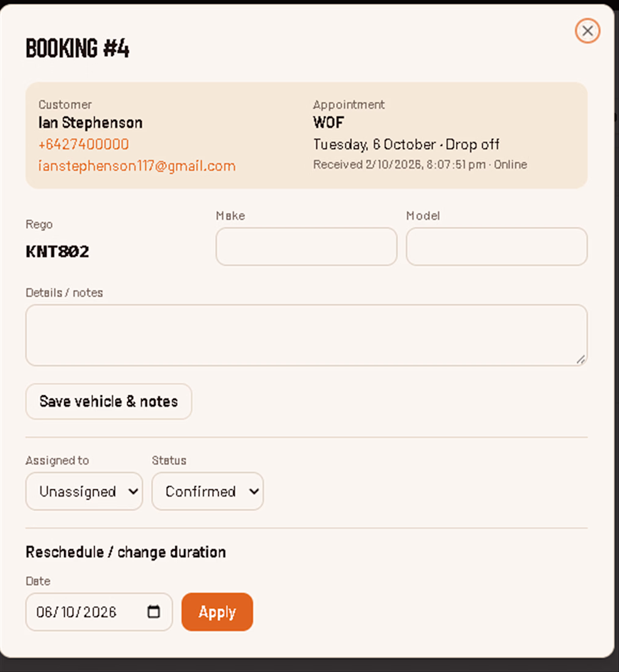Close the Booking #4 dialog

click(587, 31)
